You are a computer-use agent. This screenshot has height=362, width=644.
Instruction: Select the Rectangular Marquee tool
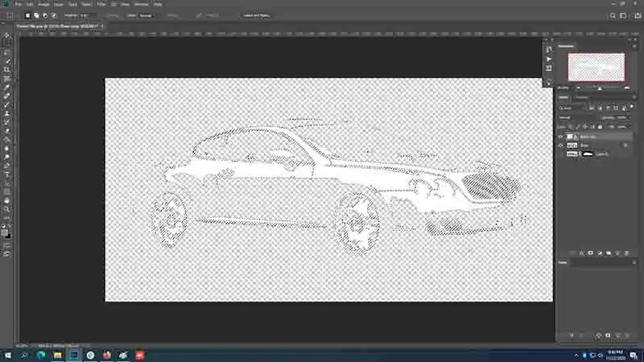tap(7, 43)
